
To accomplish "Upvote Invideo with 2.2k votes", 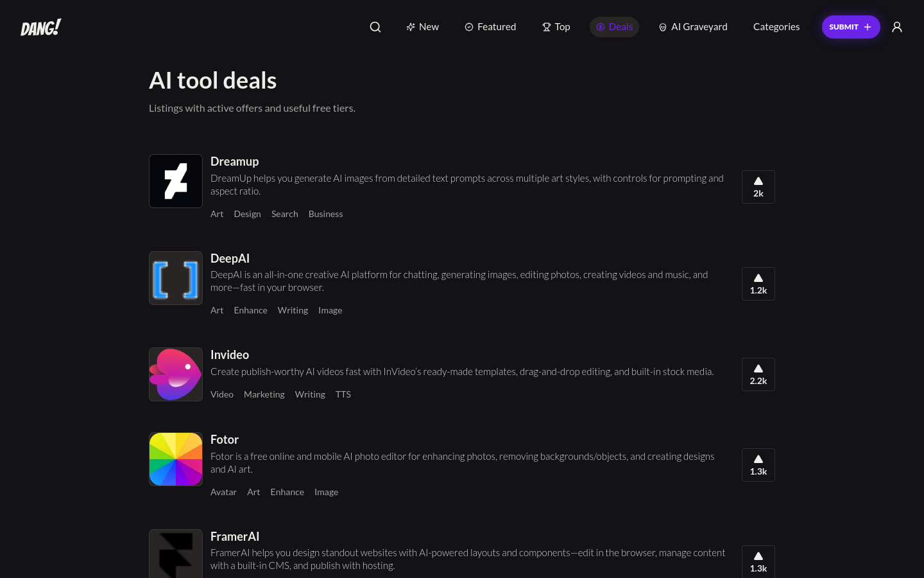I will (x=758, y=374).
